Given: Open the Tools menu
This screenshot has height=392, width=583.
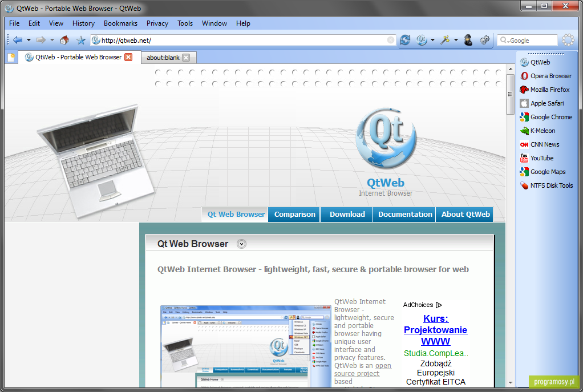Looking at the screenshot, I should (185, 23).
